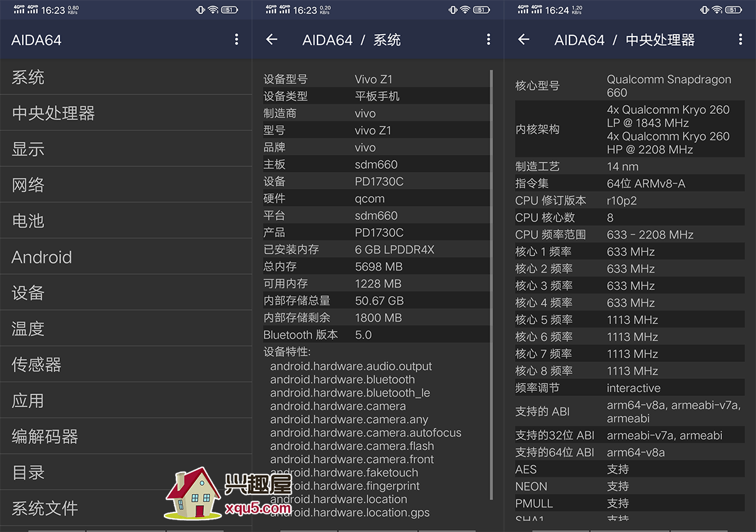Screen dimensions: 756x532
Task: Tap 16:23 clock on main AIDA64 screen
Action: point(53,10)
